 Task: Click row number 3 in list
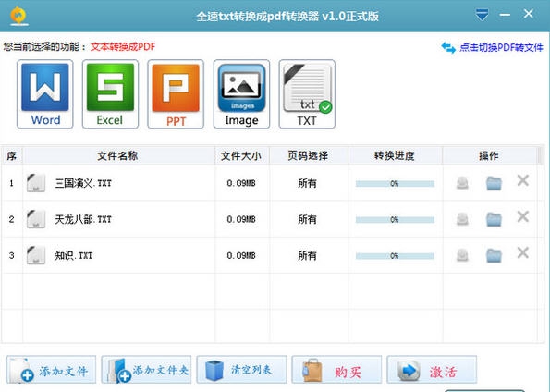(x=12, y=255)
